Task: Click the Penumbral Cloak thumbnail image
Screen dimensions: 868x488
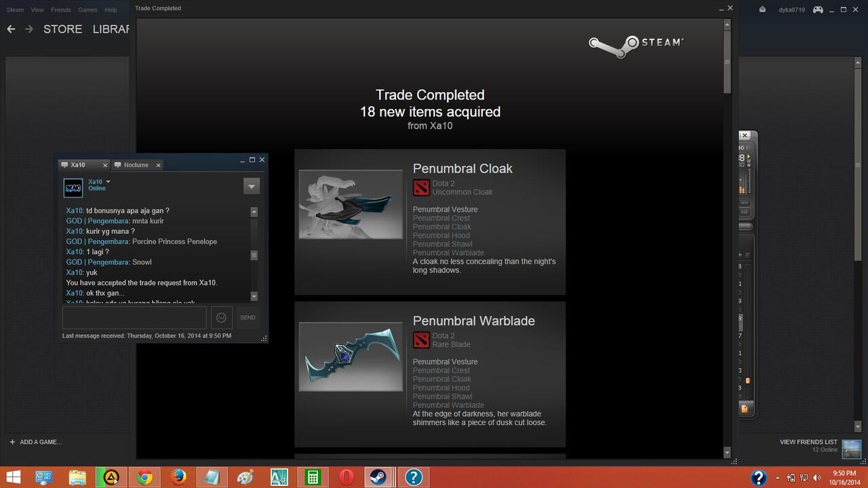Action: pos(351,205)
